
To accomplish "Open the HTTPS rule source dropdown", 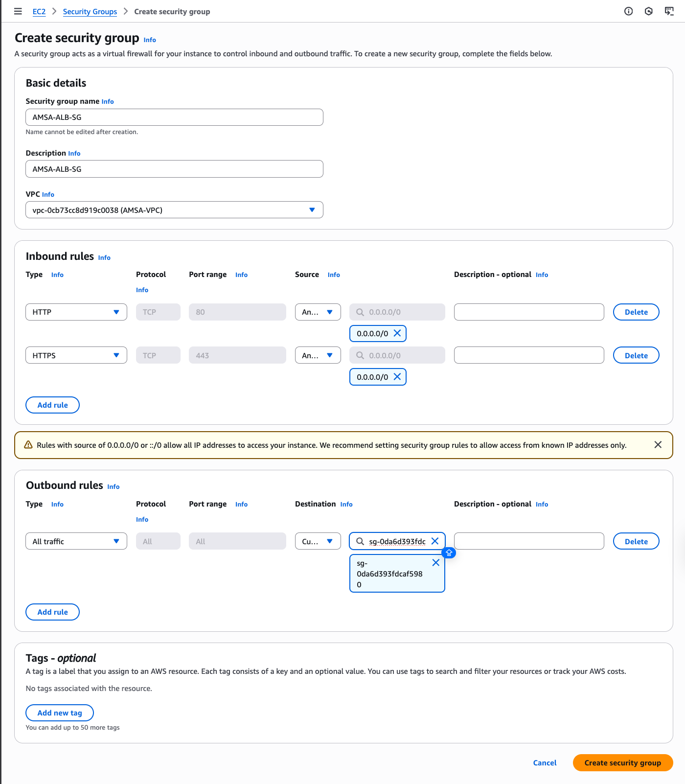I will click(x=318, y=355).
